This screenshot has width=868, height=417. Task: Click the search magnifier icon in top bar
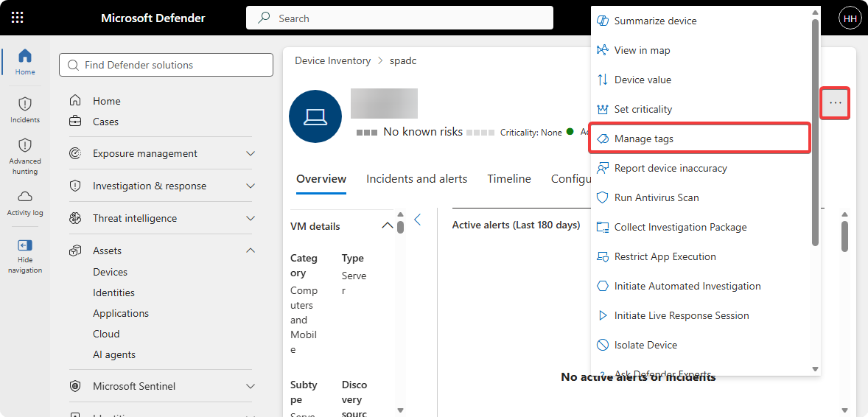pos(264,18)
